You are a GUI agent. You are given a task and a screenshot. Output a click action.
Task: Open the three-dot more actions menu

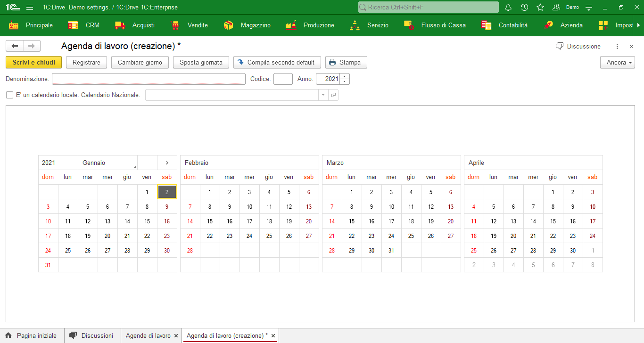[618, 46]
